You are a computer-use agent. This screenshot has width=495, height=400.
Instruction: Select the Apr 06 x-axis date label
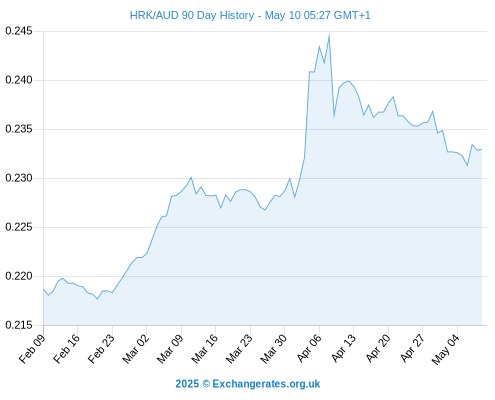click(309, 348)
